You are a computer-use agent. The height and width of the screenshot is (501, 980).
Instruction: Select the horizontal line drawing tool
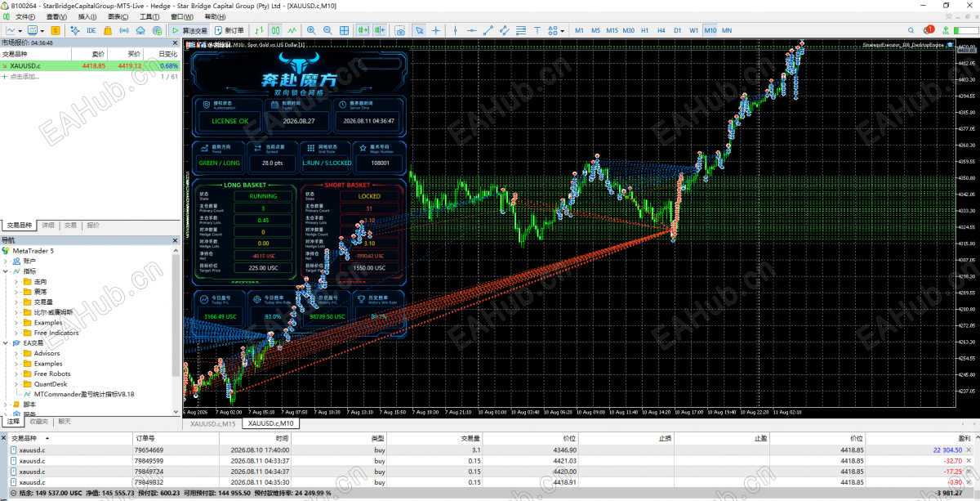[472, 30]
